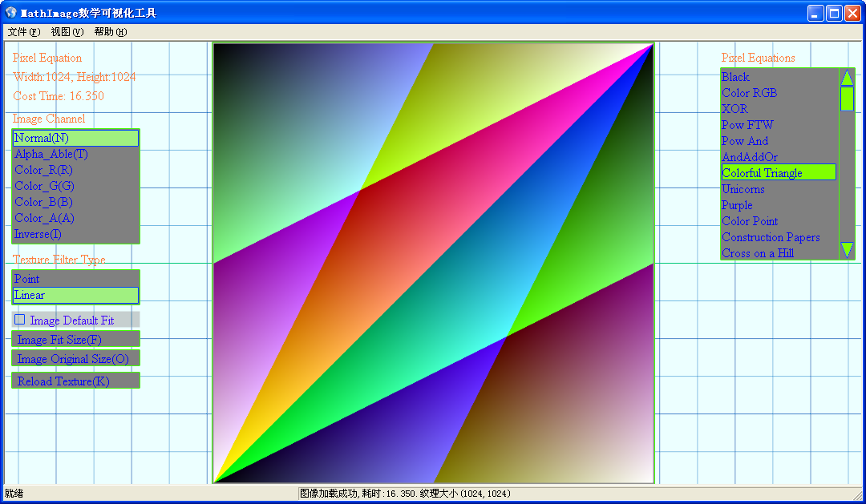
Task: Click the Cost Time: 16.350 text
Action: [x=59, y=96]
